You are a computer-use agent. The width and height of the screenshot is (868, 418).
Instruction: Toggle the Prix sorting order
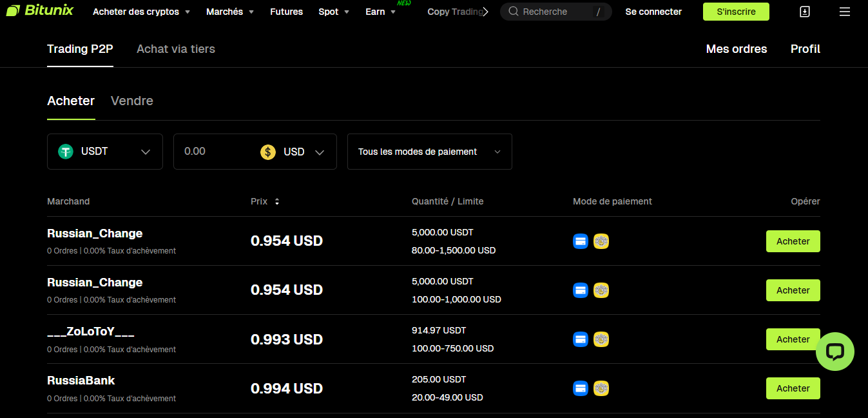click(x=276, y=201)
